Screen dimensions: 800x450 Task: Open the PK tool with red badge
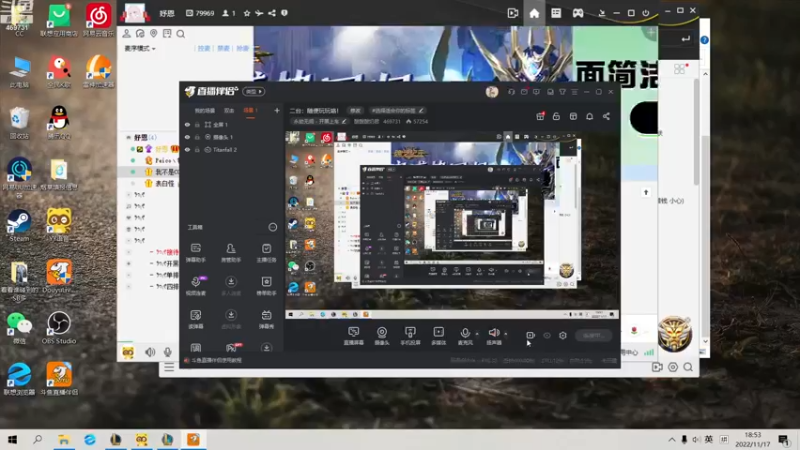232,348
